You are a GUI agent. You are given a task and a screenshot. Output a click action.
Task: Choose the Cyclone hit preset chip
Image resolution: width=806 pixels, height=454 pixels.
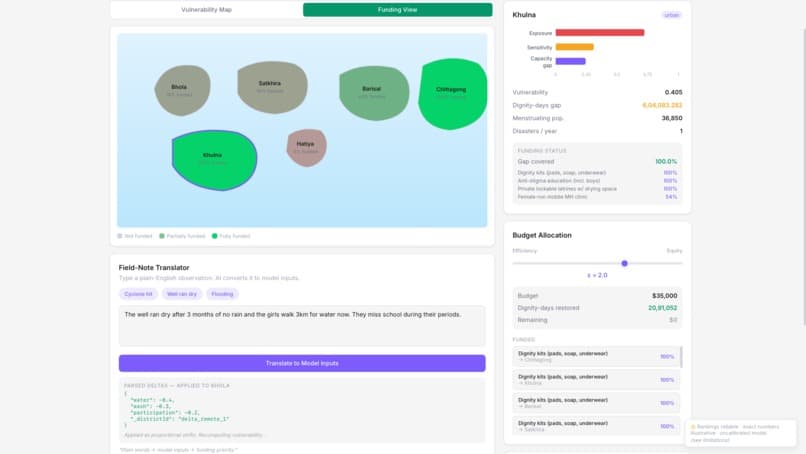pos(138,294)
